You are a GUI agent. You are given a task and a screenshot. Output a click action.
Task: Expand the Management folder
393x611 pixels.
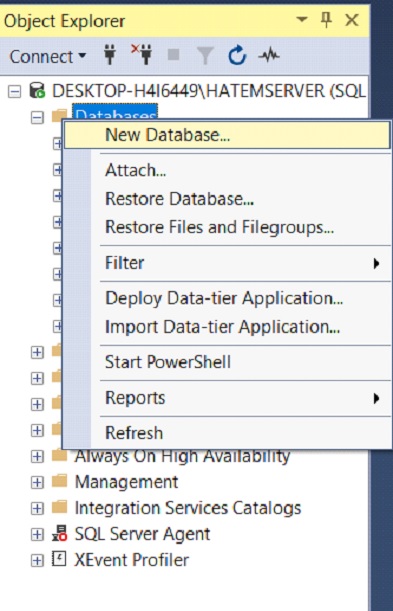click(37, 482)
